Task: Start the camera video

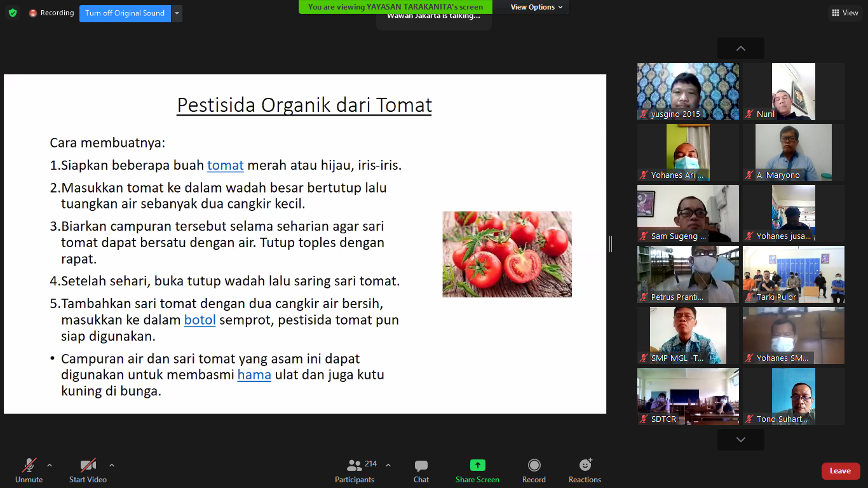Action: pos(88,471)
